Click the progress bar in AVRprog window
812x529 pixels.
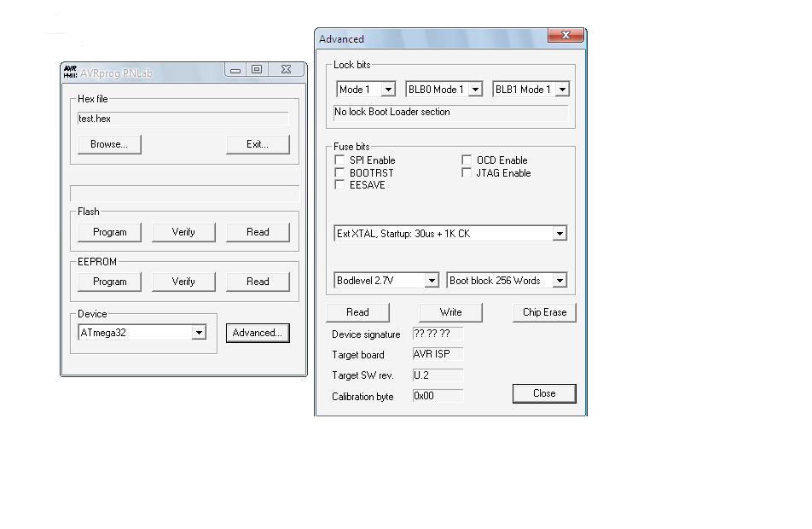pos(184,194)
